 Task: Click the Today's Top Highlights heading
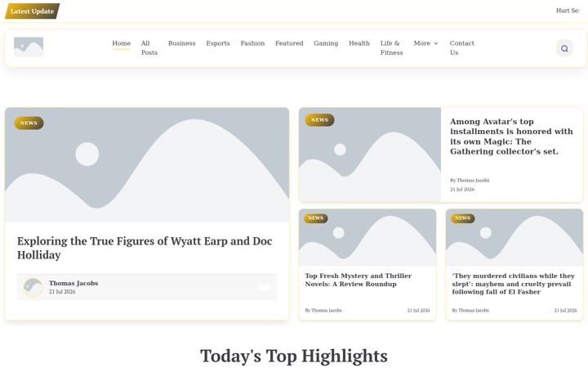[294, 356]
